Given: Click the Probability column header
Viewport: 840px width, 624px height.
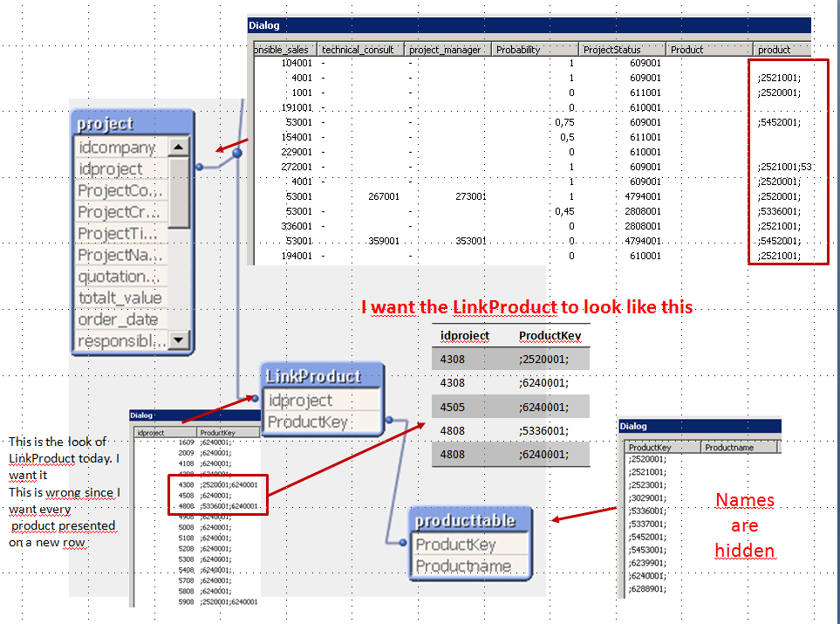Looking at the screenshot, I should pyautogui.click(x=535, y=50).
